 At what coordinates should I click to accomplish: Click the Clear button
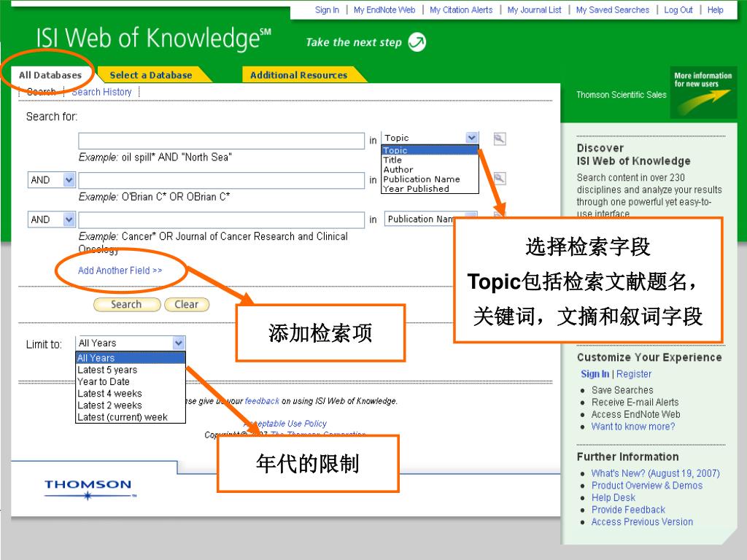coord(186,304)
